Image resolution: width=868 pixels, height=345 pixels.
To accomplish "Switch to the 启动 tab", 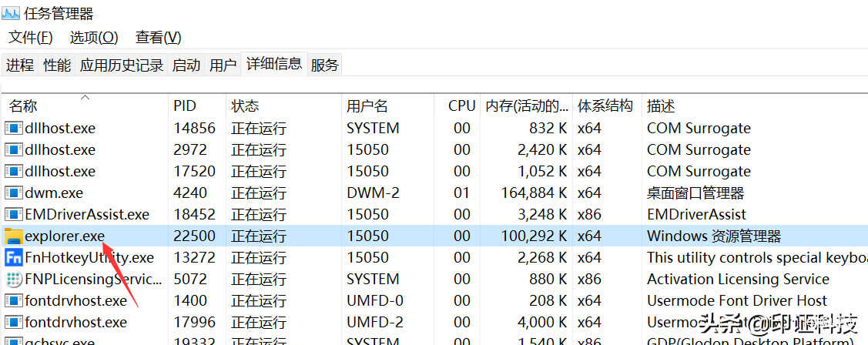I will coord(186,65).
